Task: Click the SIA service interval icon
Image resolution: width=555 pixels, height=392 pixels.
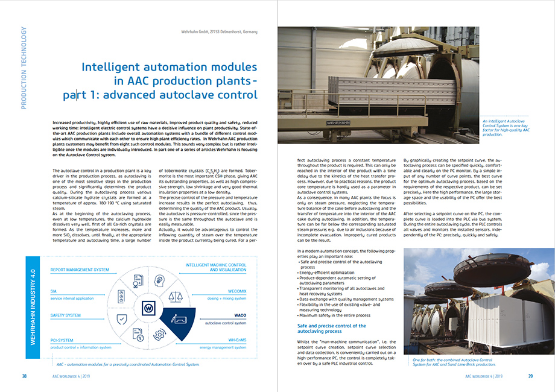Action: (x=121, y=297)
